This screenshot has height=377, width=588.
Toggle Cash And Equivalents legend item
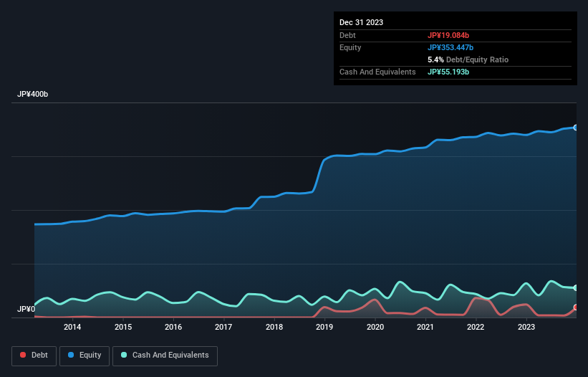point(164,355)
